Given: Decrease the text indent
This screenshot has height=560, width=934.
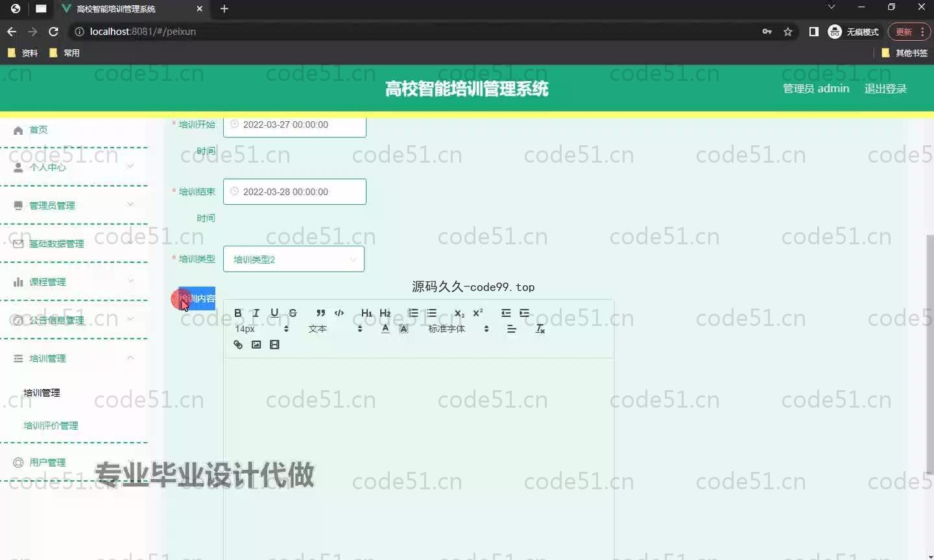Looking at the screenshot, I should click(506, 313).
